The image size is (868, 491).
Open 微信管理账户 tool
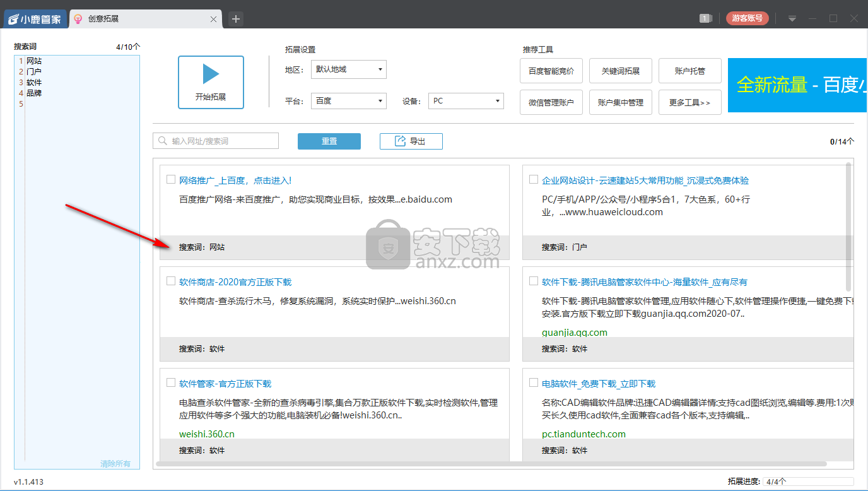551,102
